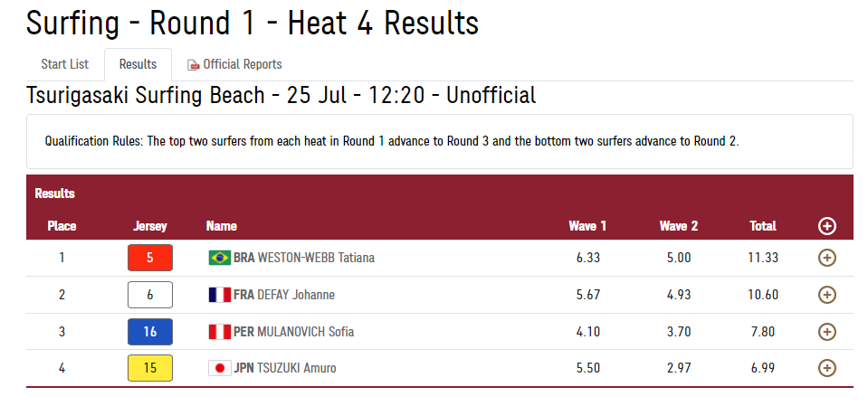
Task: Open the Official Reports tab
Action: pyautogui.click(x=242, y=64)
